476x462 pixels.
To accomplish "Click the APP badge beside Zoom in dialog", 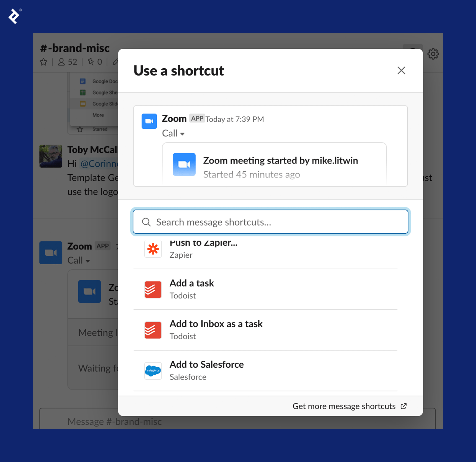I will (197, 118).
